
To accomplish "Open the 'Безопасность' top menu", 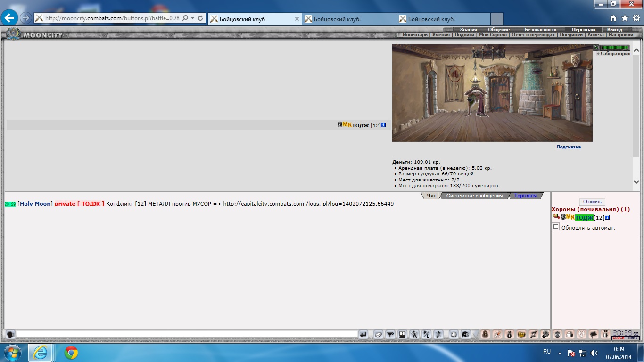I will (540, 30).
